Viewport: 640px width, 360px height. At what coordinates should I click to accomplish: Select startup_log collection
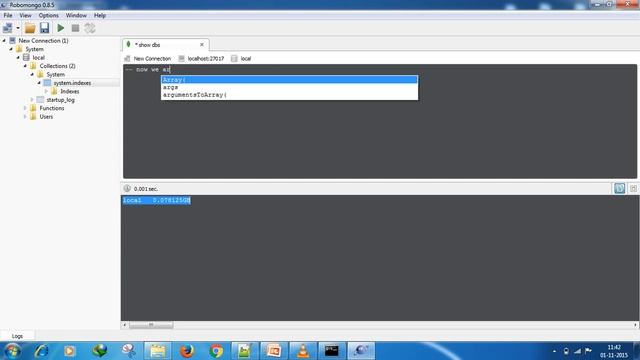pyautogui.click(x=60, y=100)
